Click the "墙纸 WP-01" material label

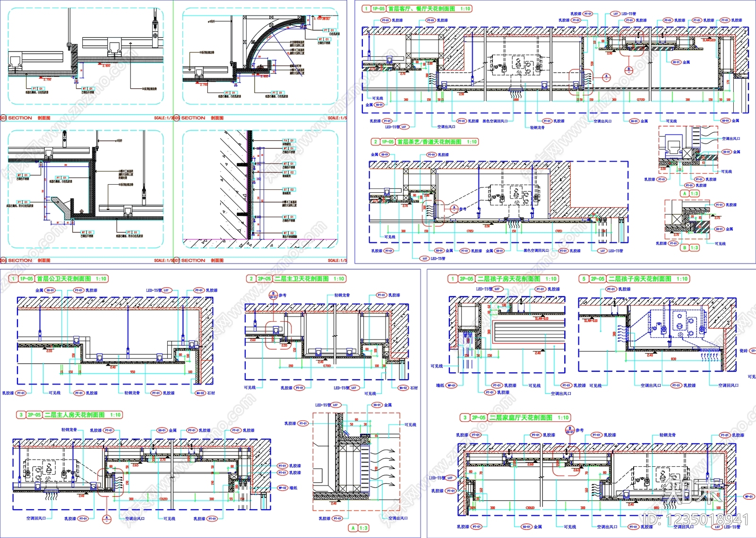pos(446,385)
